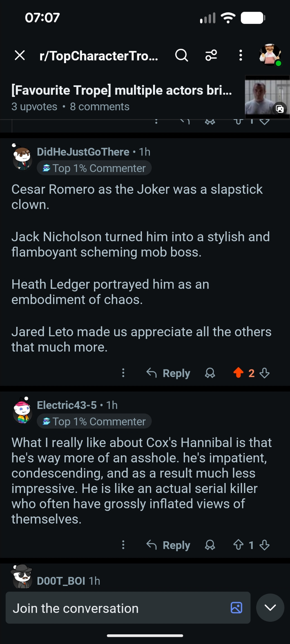Downvote DidHeJustGoThere's Joker comment
The width and height of the screenshot is (290, 644).
(265, 373)
